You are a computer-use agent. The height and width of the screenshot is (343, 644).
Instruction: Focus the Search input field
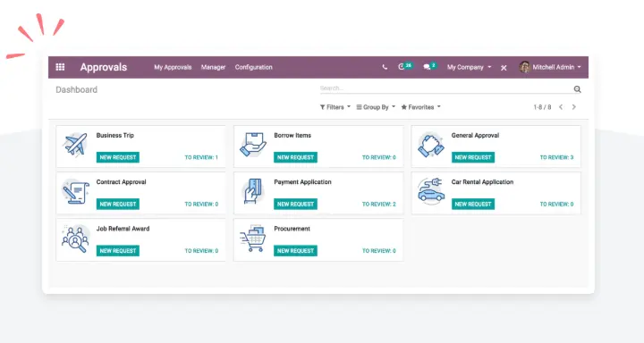pyautogui.click(x=445, y=88)
